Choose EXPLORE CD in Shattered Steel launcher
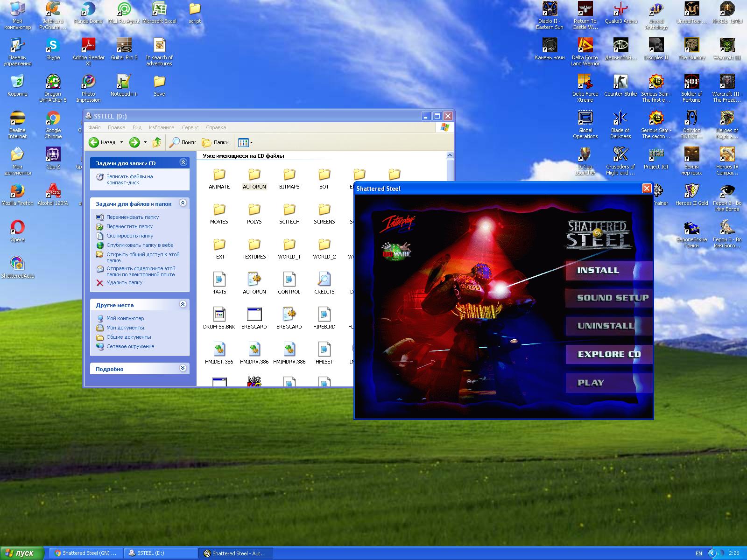Image resolution: width=747 pixels, height=560 pixels. click(x=609, y=354)
